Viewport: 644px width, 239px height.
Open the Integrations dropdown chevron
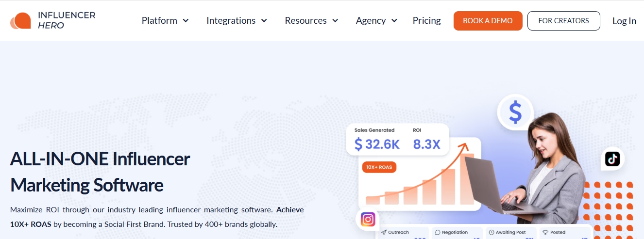pyautogui.click(x=264, y=21)
